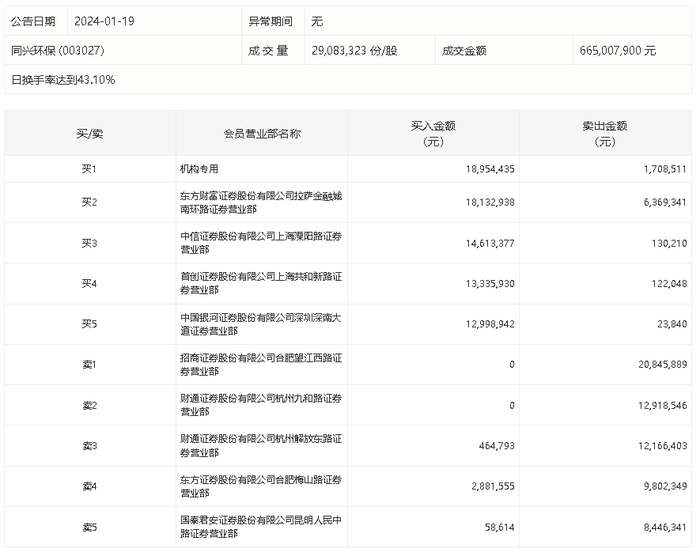This screenshot has width=700, height=556.
Task: Click sell amount 20,845,889
Action: 662,364
